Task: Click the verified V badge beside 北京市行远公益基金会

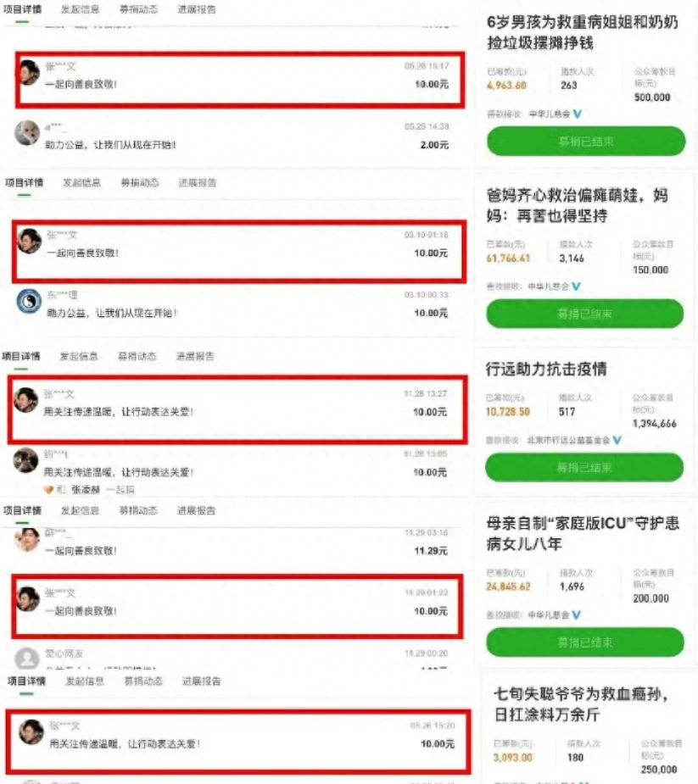Action: pyautogui.click(x=617, y=440)
